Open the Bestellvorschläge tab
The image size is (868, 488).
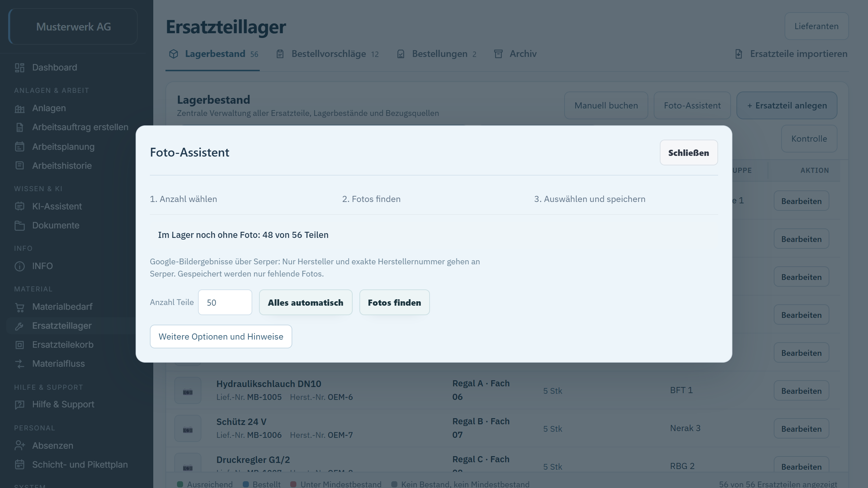coord(328,54)
